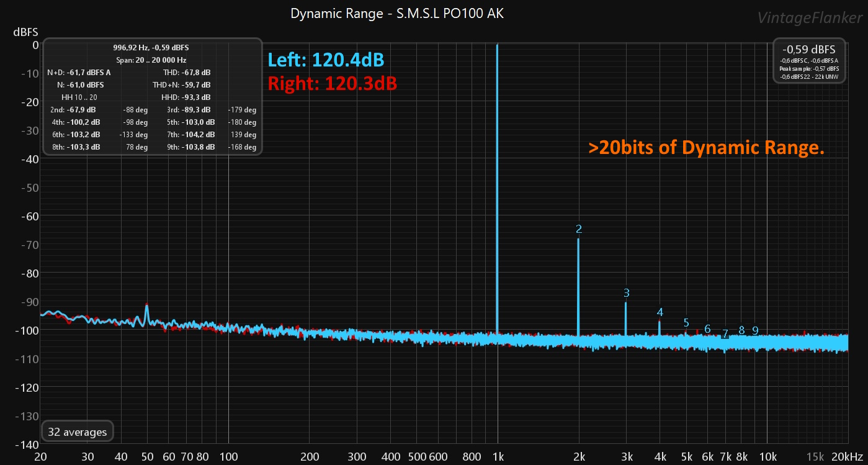868x465 pixels.
Task: Click the "Span: 20 .. 20 000 Hz" line
Action: [151, 60]
